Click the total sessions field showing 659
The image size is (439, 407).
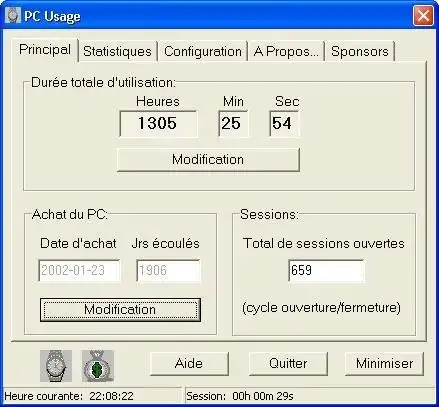coord(326,271)
